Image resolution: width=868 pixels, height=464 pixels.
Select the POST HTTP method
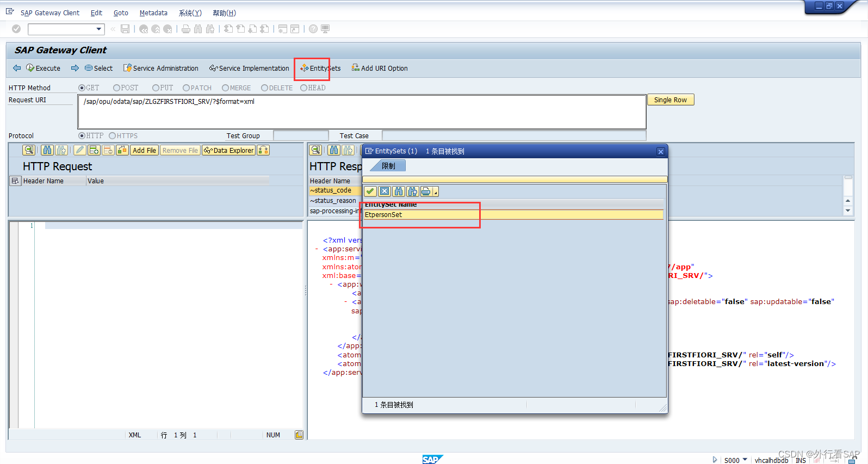(x=116, y=88)
